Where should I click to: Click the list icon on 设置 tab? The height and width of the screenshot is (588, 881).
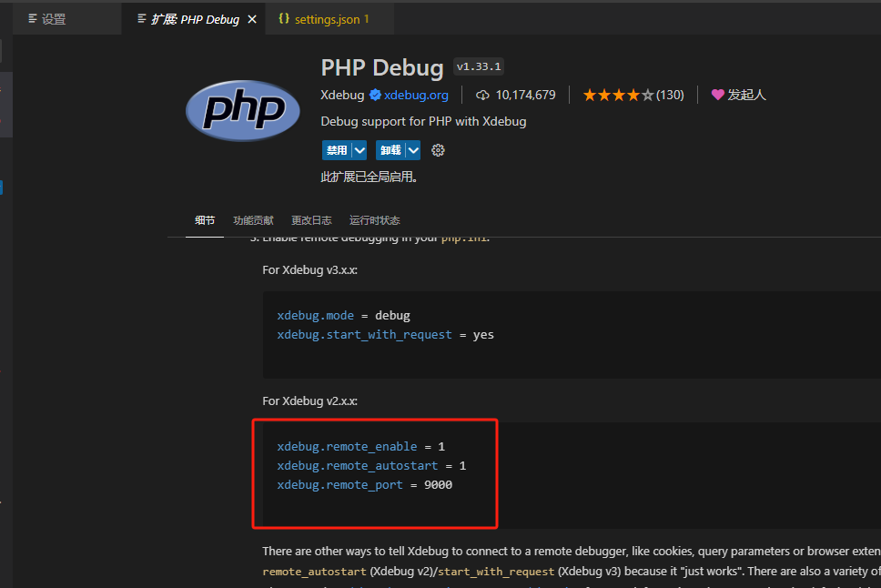pos(33,18)
